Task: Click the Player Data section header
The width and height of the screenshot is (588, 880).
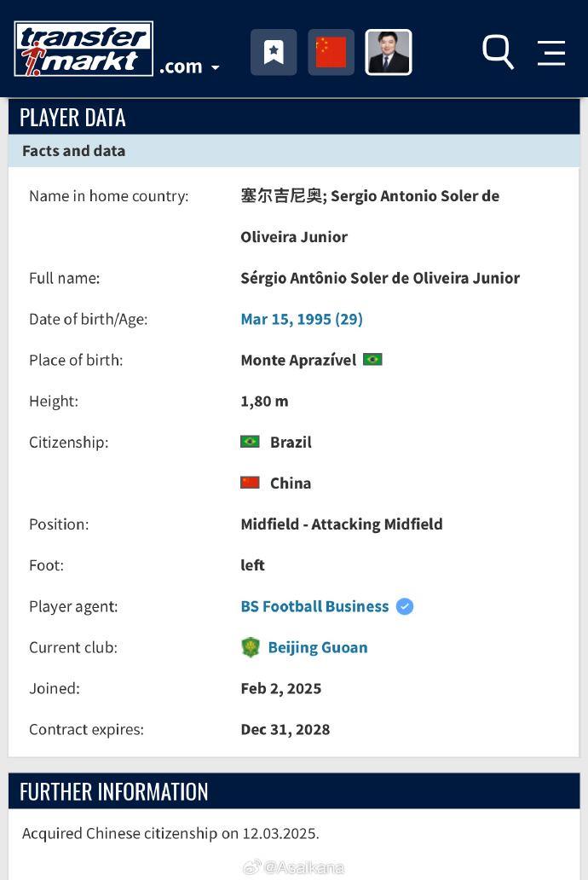Action: [72, 117]
